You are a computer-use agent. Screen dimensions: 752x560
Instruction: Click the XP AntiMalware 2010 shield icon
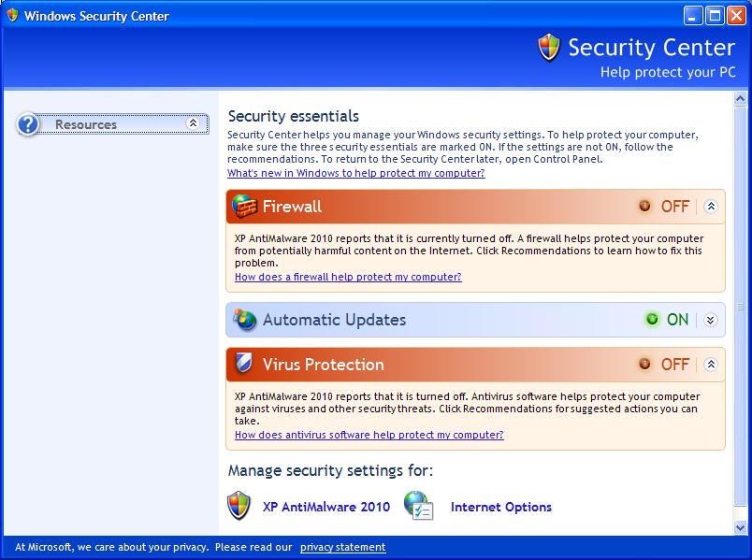(x=239, y=506)
